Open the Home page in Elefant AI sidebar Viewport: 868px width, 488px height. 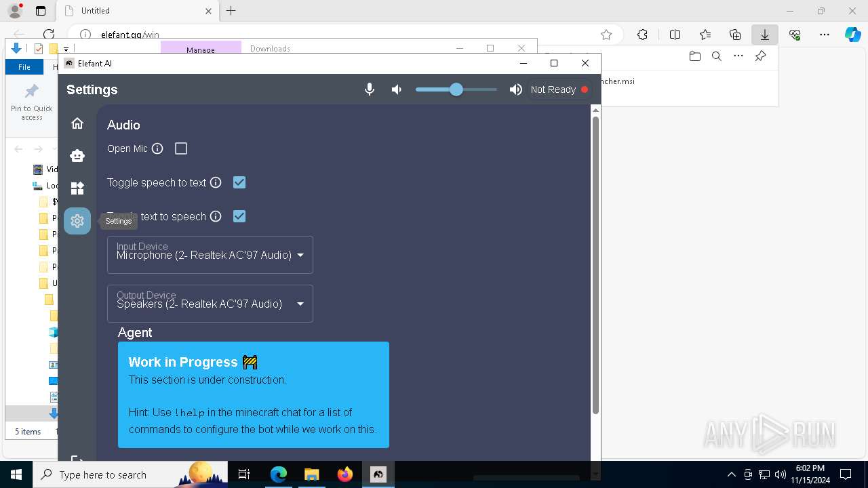(x=77, y=123)
